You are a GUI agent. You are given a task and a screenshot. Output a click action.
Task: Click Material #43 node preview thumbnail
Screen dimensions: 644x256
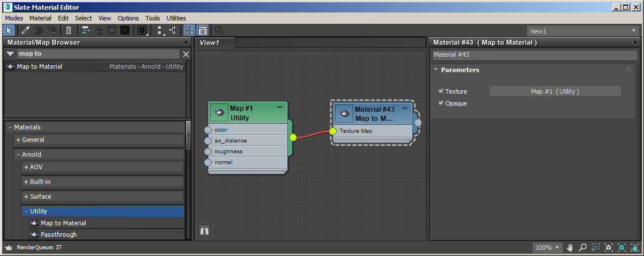[344, 113]
